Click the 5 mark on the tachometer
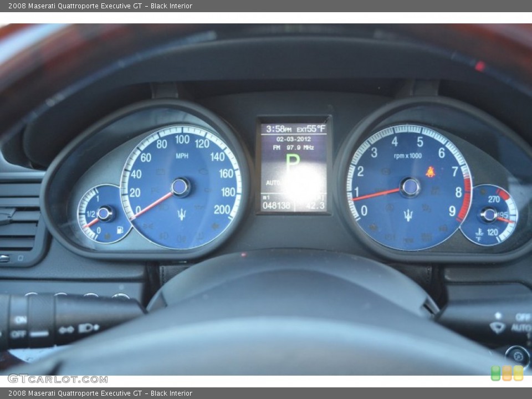The image size is (532, 399). tap(420, 142)
